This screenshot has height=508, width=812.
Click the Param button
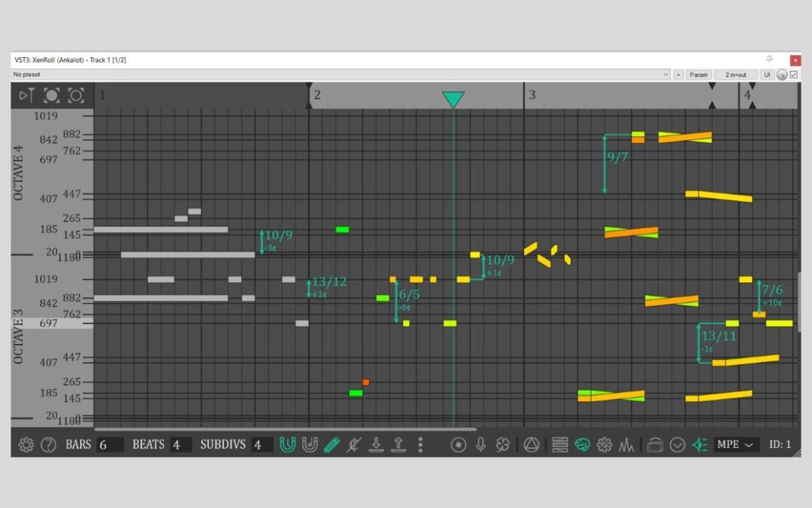[698, 75]
